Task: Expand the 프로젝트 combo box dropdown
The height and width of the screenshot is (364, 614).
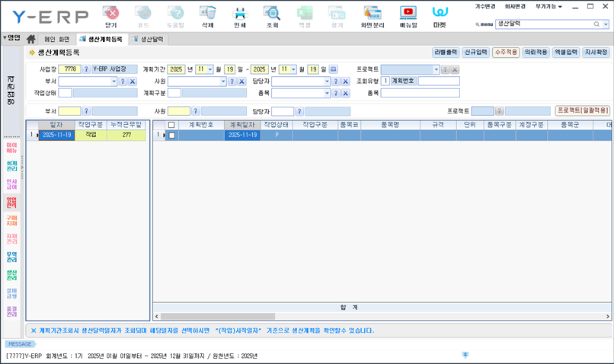Action: point(436,69)
